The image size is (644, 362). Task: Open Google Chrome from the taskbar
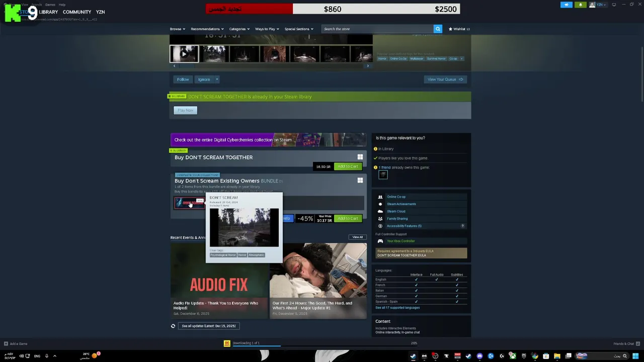click(535, 356)
